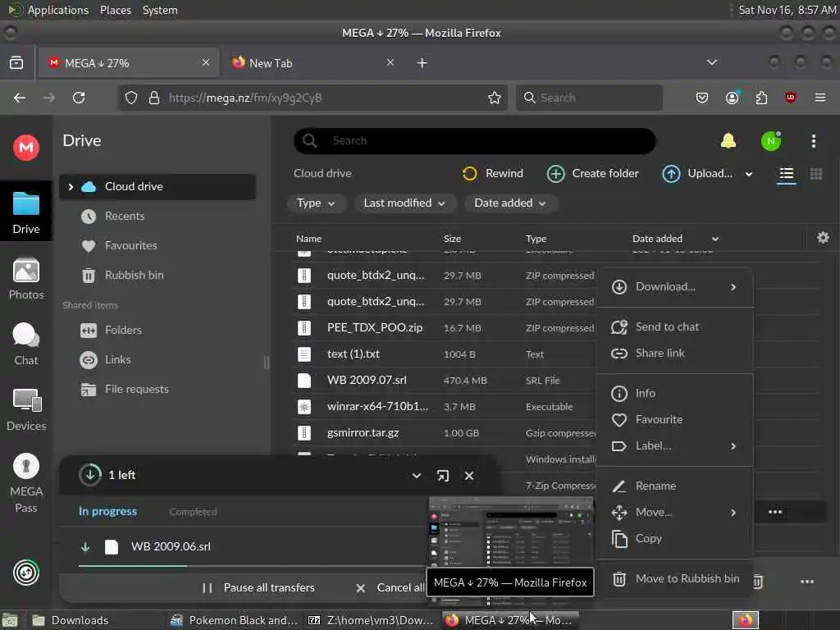Choose Share link in context menu
This screenshot has width=840, height=630.
coord(674,353)
